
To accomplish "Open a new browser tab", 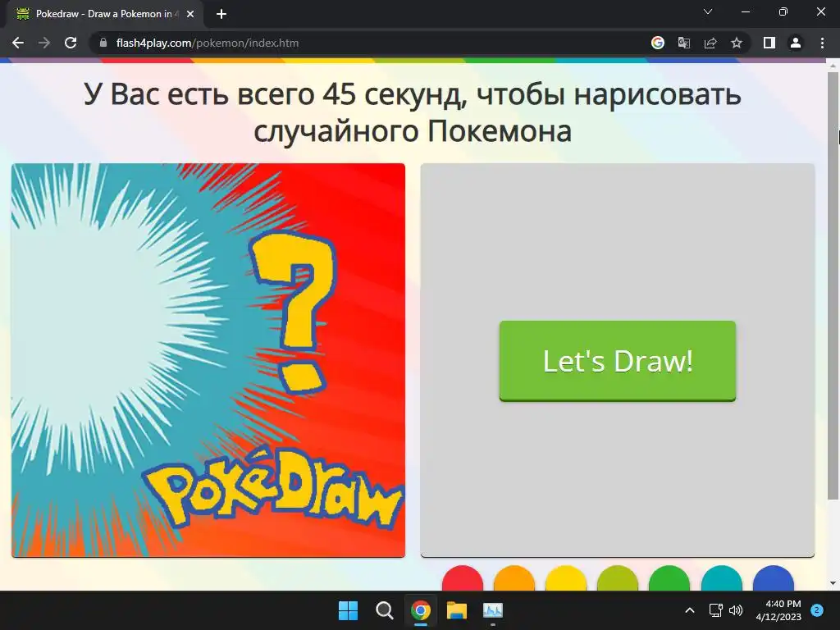I will (x=221, y=14).
